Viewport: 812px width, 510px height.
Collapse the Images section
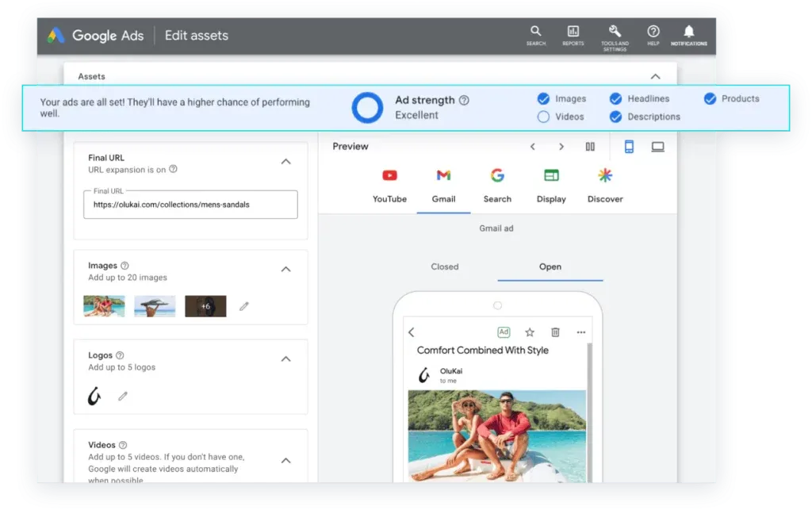coord(285,270)
